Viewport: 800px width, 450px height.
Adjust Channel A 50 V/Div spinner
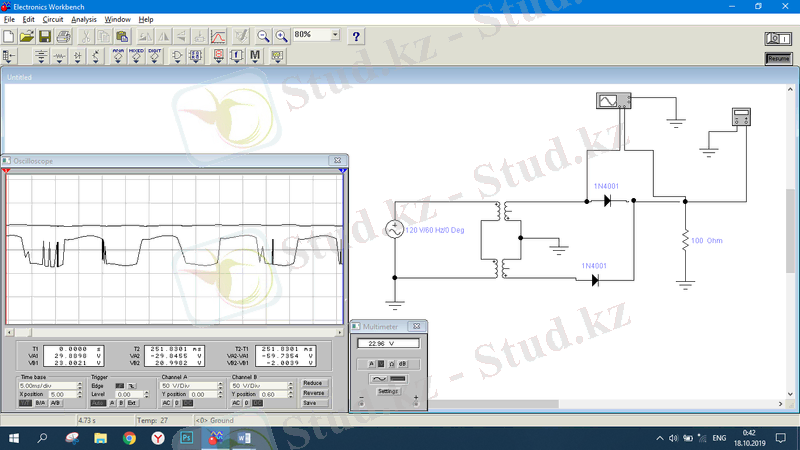218,385
